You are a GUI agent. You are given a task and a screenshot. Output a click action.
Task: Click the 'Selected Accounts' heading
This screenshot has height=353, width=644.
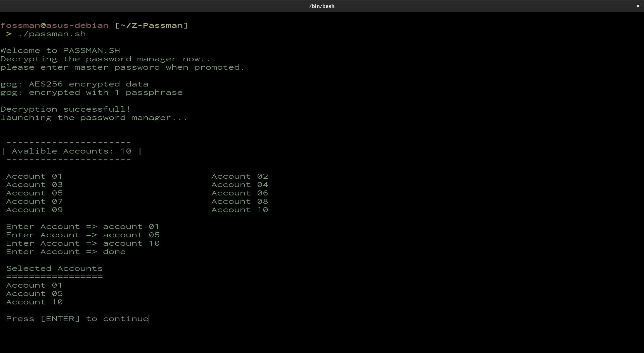tap(54, 269)
